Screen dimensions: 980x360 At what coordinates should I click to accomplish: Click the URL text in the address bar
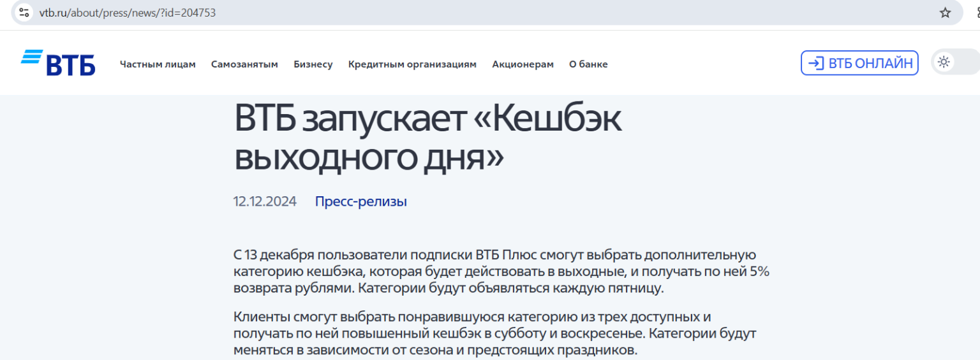click(x=128, y=13)
